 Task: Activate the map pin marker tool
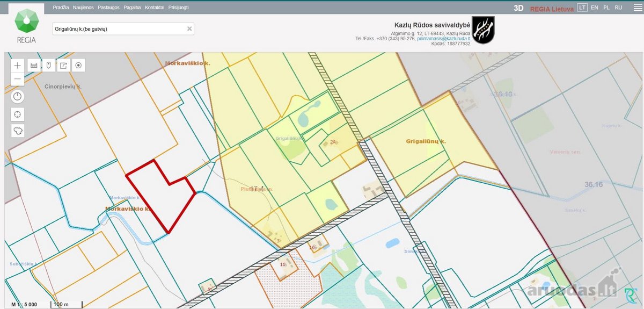tap(48, 66)
